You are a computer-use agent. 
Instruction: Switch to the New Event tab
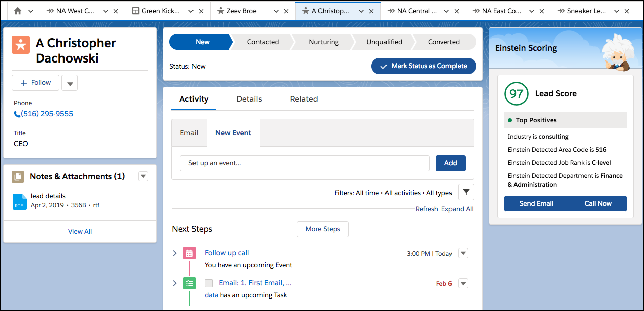click(233, 133)
